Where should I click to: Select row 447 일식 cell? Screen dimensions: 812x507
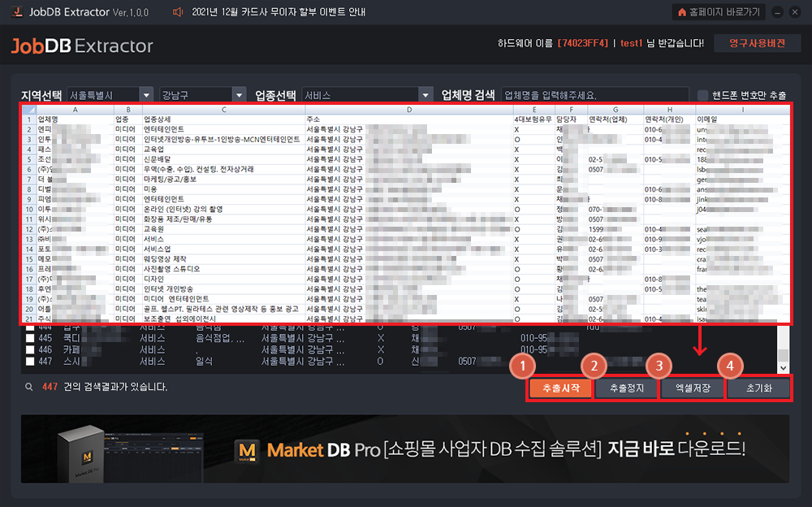[x=204, y=362]
